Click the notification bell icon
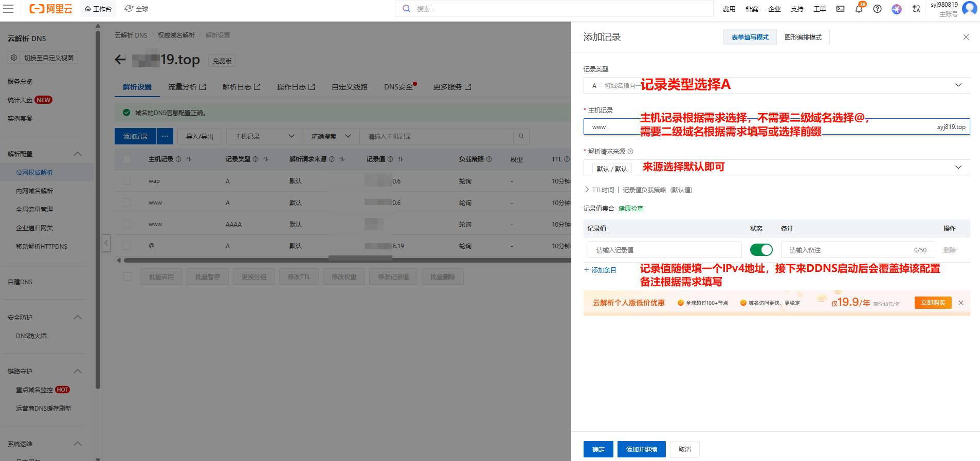This screenshot has width=980, height=461. [x=859, y=9]
